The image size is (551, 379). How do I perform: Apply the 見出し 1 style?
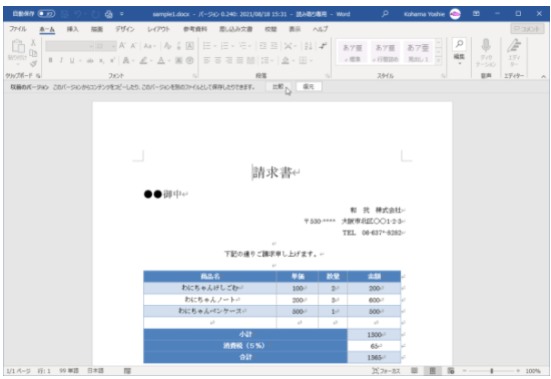click(418, 52)
